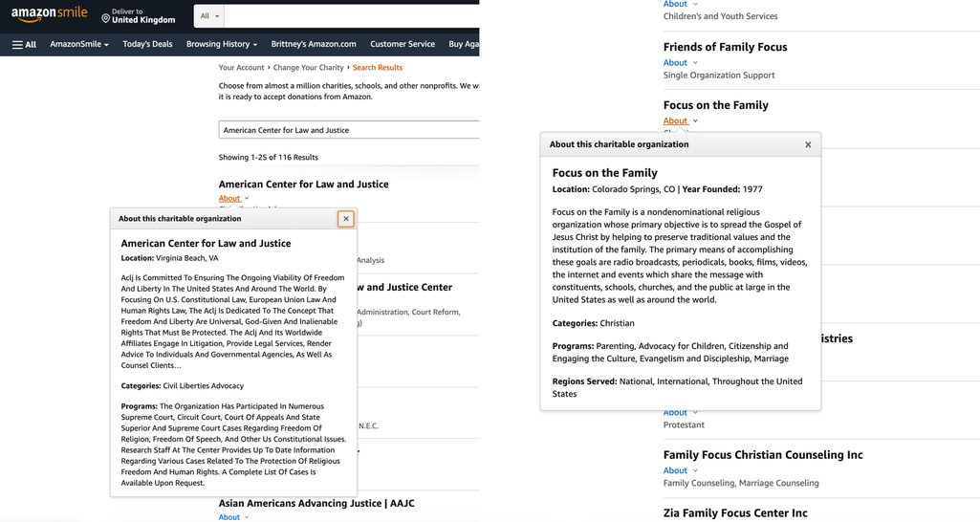Close the Focus on the Family popup

tap(808, 144)
